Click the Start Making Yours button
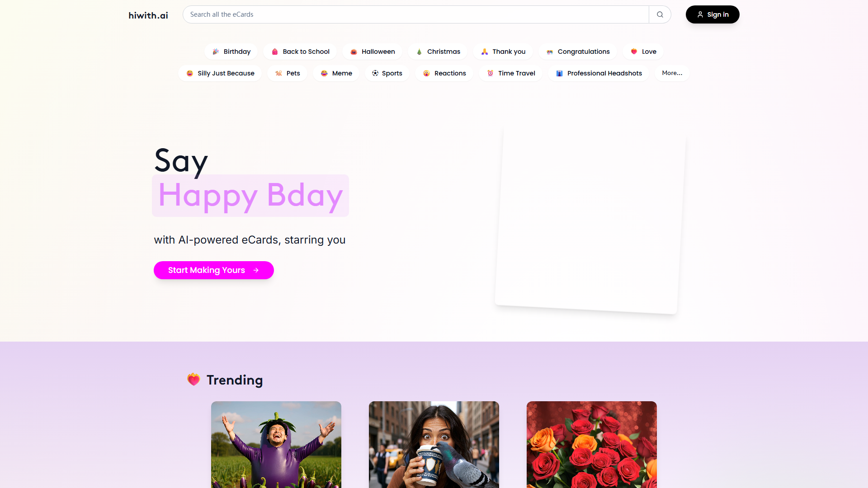Viewport: 868px width, 488px height. [213, 270]
